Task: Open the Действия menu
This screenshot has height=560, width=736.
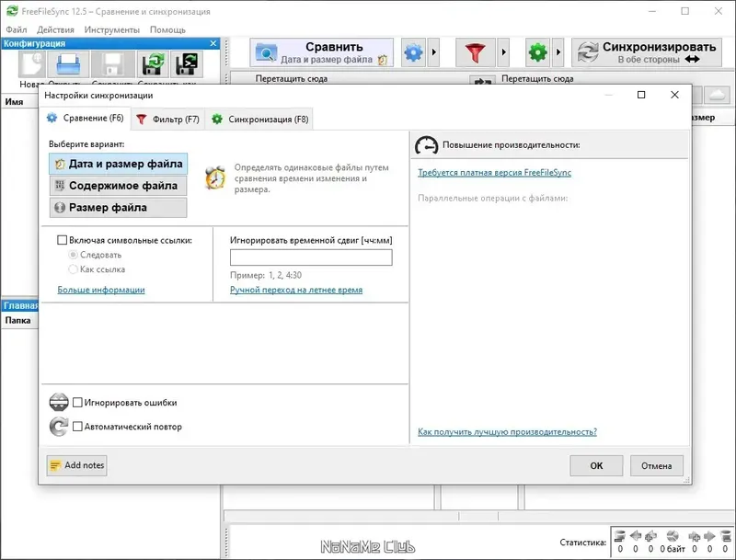Action: 55,29
